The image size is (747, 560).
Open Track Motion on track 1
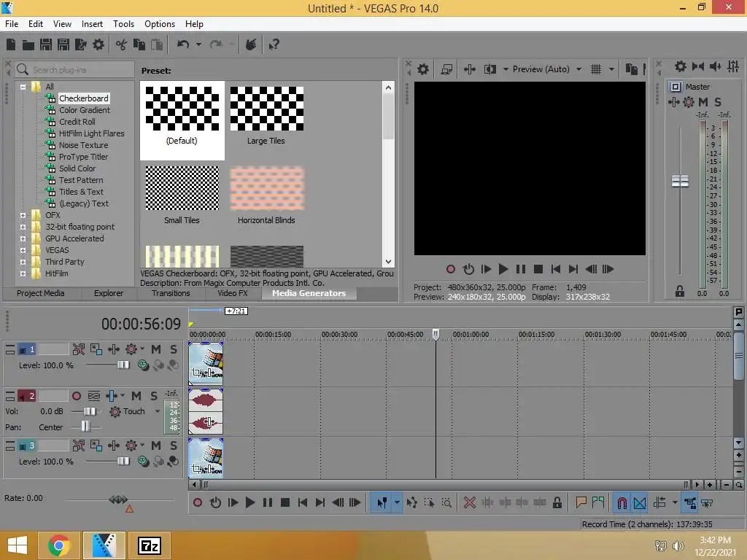[x=79, y=349]
